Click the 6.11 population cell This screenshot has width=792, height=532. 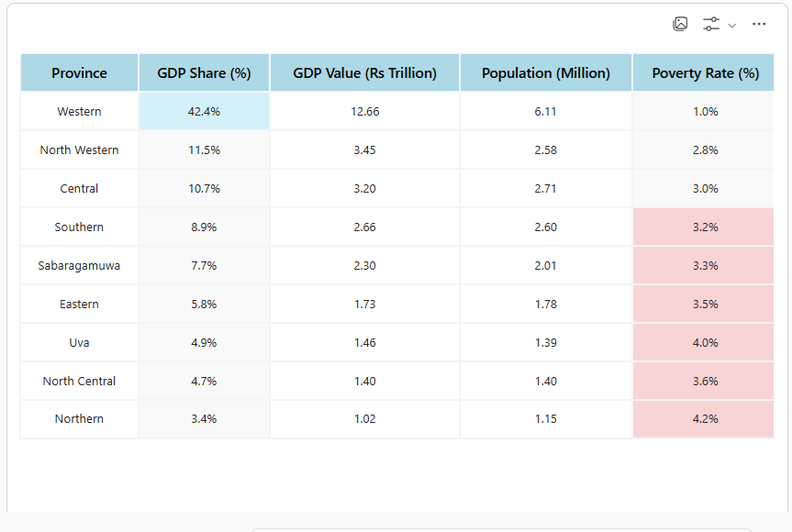tap(545, 111)
